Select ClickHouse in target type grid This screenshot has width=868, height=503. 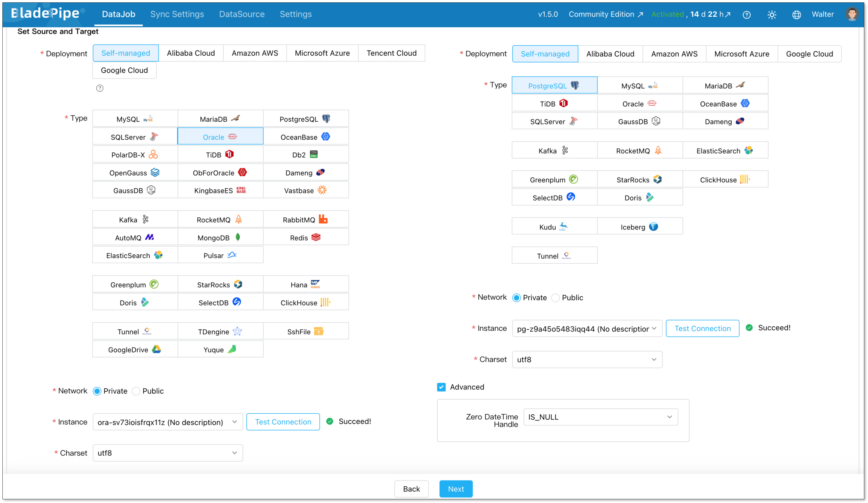(x=725, y=179)
